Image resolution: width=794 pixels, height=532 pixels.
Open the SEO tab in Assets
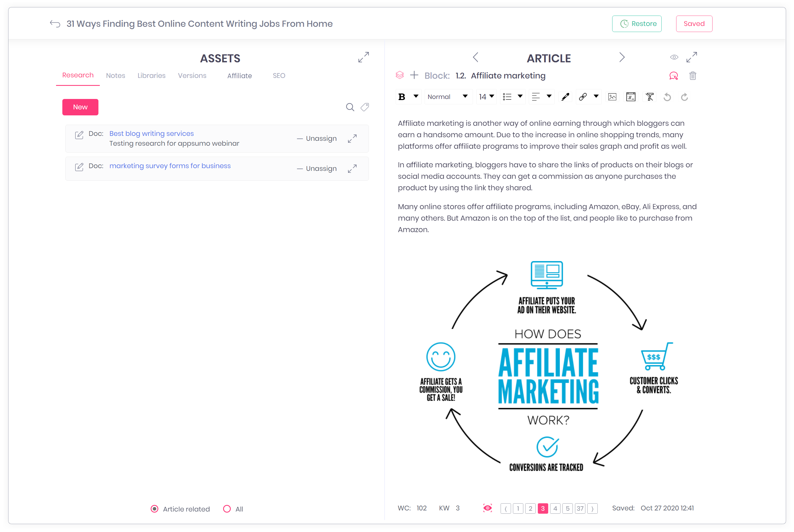pyautogui.click(x=279, y=76)
